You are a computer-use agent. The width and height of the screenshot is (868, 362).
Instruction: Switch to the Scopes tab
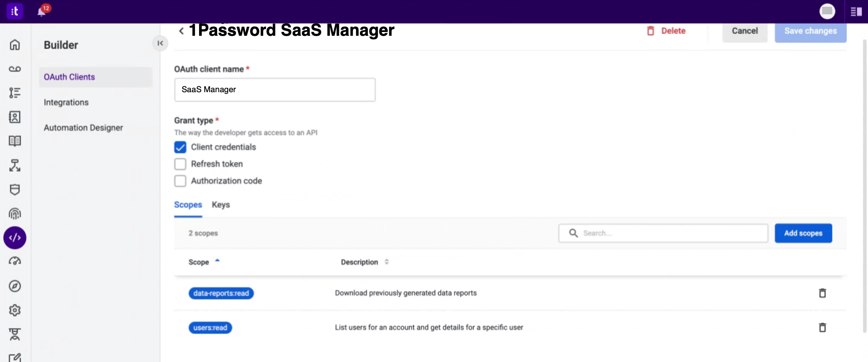pyautogui.click(x=188, y=205)
